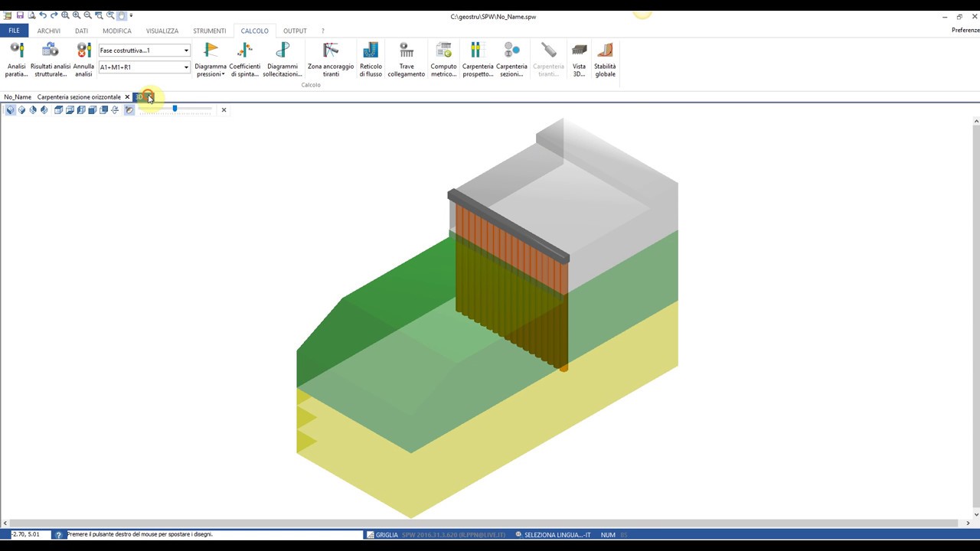The width and height of the screenshot is (980, 551).
Task: Open the ? help tab
Action: point(323,31)
